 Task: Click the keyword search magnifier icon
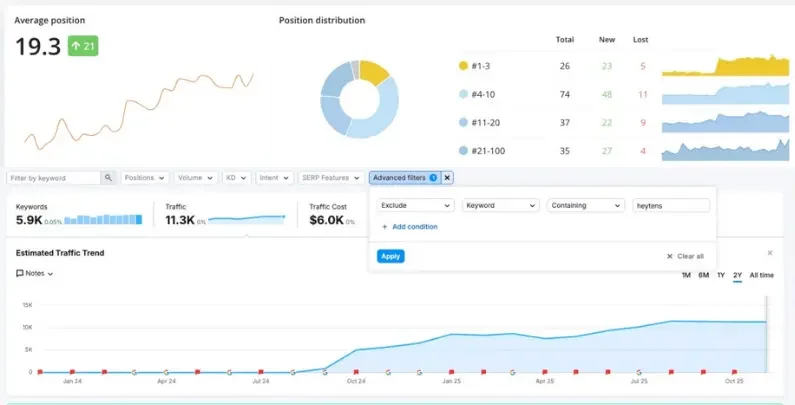pyautogui.click(x=108, y=178)
